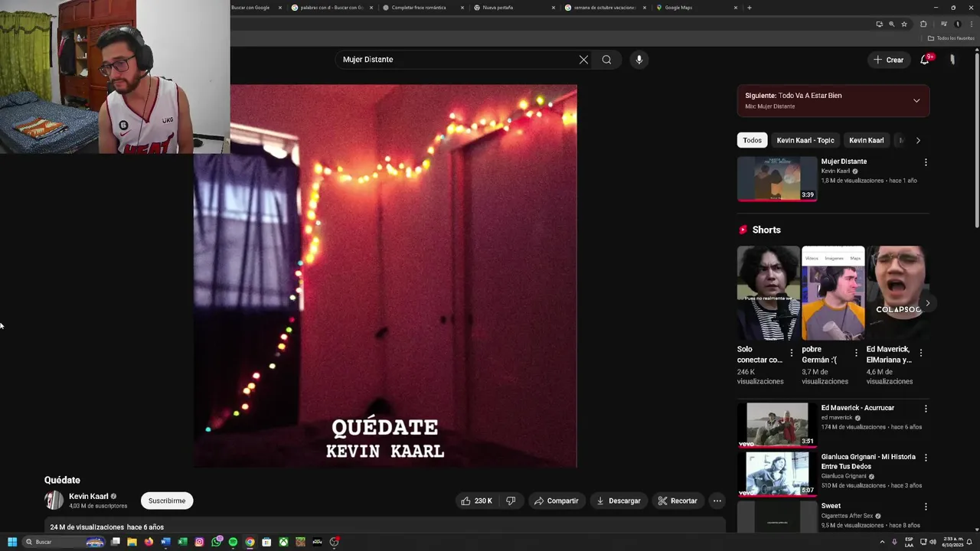Open the YouTube notifications bell

click(925, 60)
